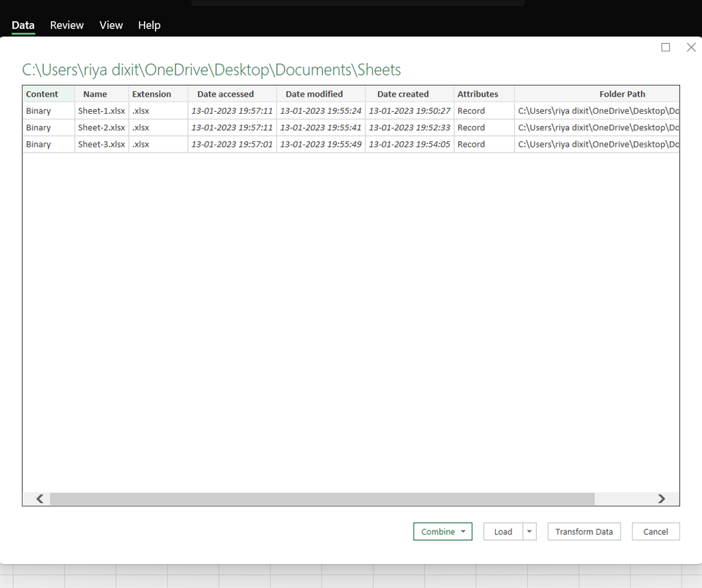Click date modified 13-01-2023 19:55:49
Viewport: 702px width, 588px height.
point(321,145)
